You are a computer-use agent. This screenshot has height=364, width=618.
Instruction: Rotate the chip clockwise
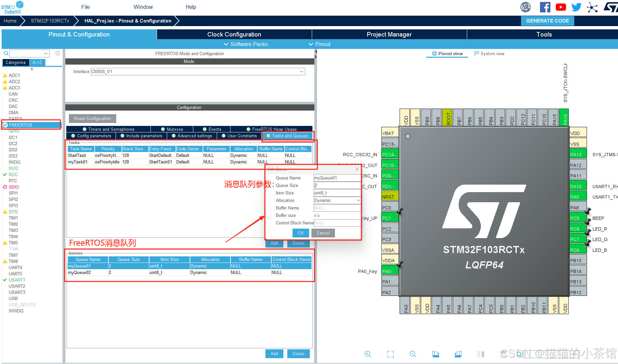click(x=436, y=354)
